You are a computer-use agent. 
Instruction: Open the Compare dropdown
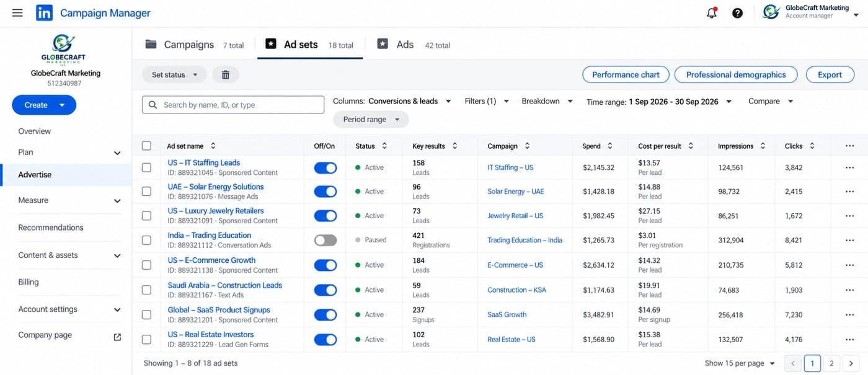coord(771,101)
